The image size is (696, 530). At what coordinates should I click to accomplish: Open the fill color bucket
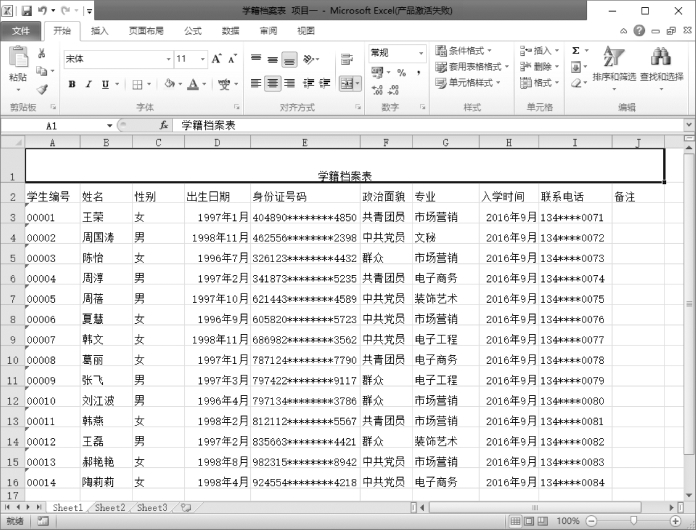coord(170,83)
